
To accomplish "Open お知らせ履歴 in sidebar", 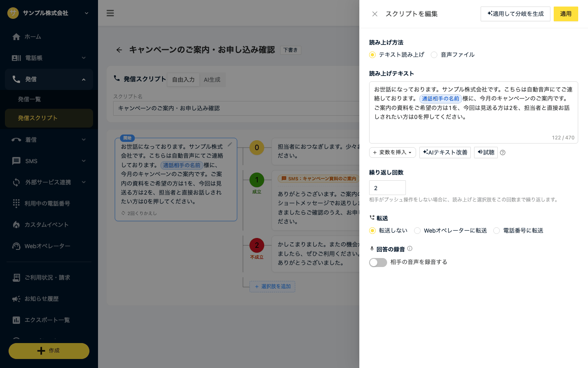I will (49, 299).
